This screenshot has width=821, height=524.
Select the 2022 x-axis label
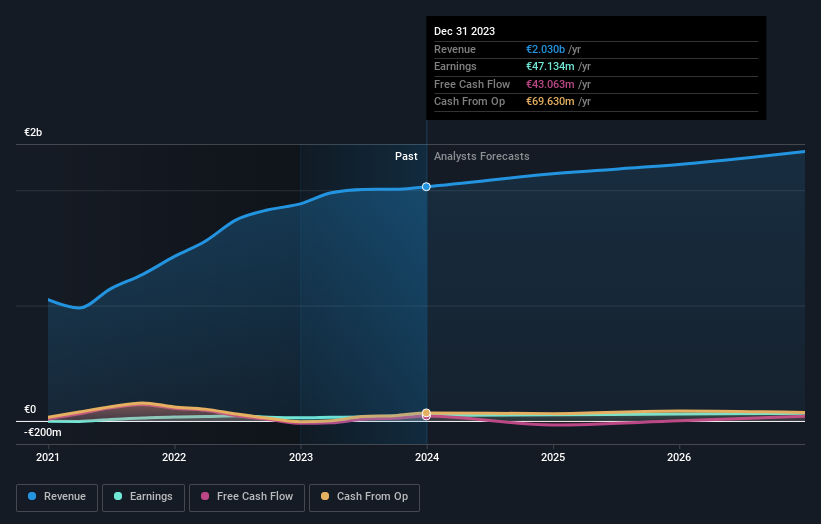coord(174,457)
